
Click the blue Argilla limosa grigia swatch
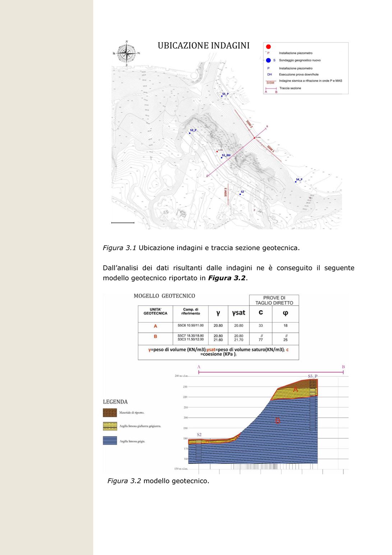[x=110, y=441]
